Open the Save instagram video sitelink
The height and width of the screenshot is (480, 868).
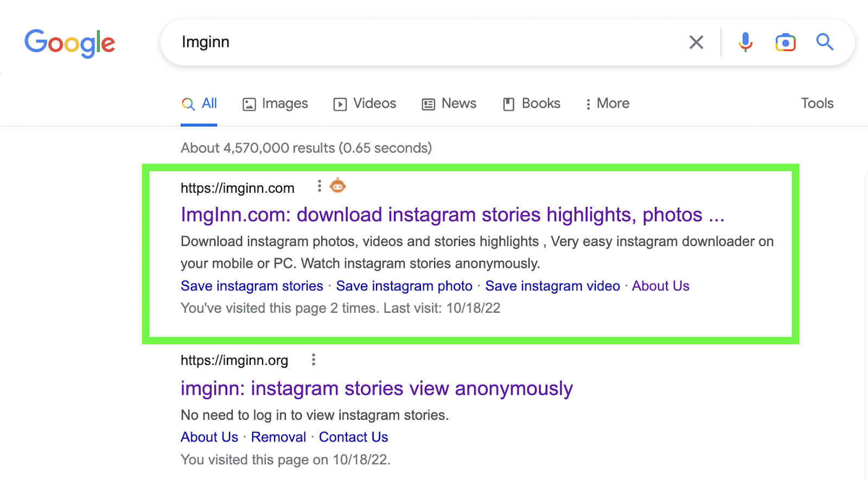click(552, 286)
